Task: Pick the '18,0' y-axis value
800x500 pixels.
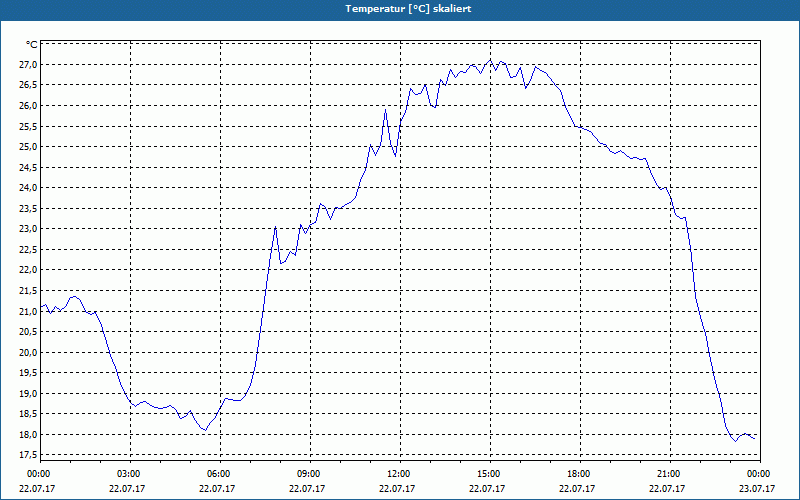Action: (x=28, y=435)
